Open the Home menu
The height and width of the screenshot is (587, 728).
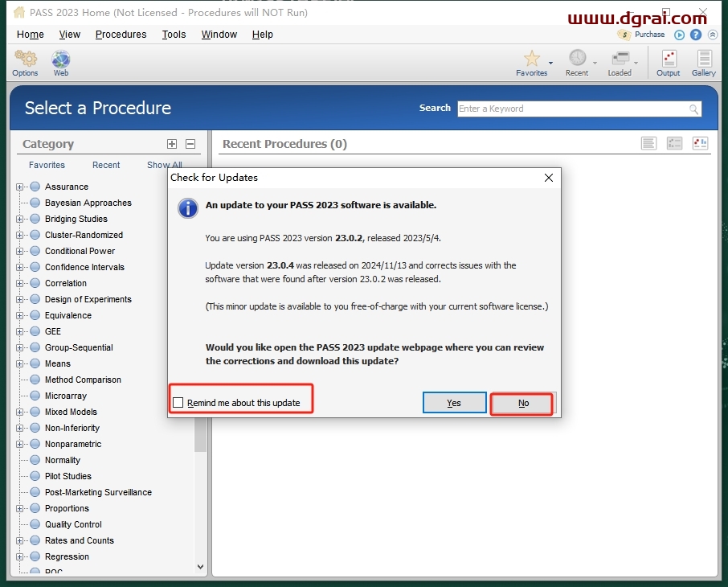coord(31,35)
